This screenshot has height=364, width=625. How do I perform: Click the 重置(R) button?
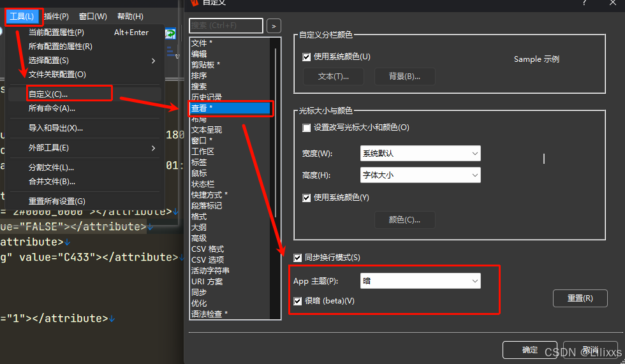click(x=580, y=298)
